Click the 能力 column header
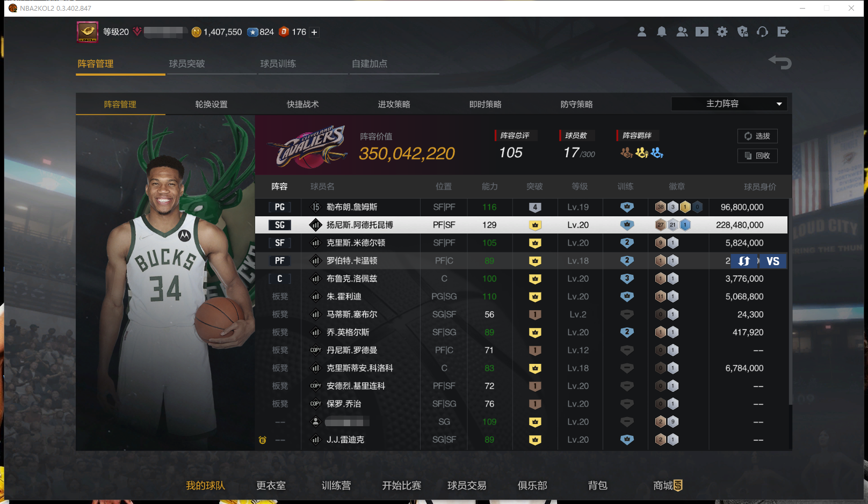Image resolution: width=868 pixels, height=504 pixels. click(489, 186)
